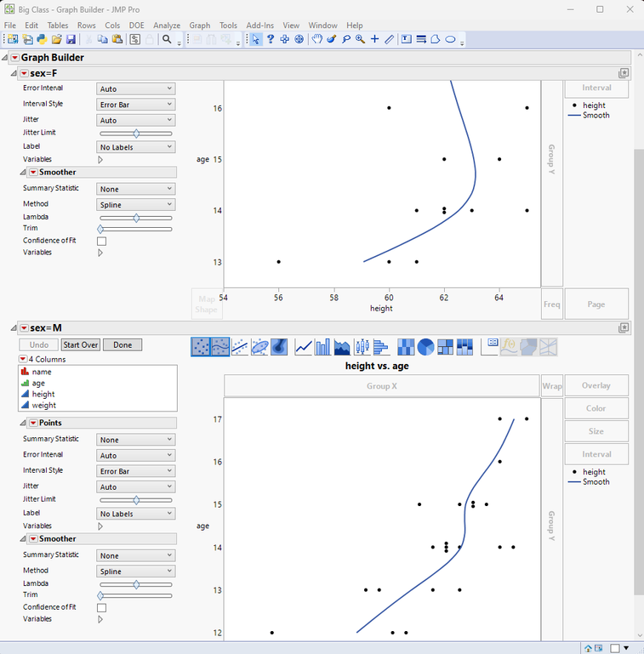
Task: Open the DOE menu
Action: point(136,26)
